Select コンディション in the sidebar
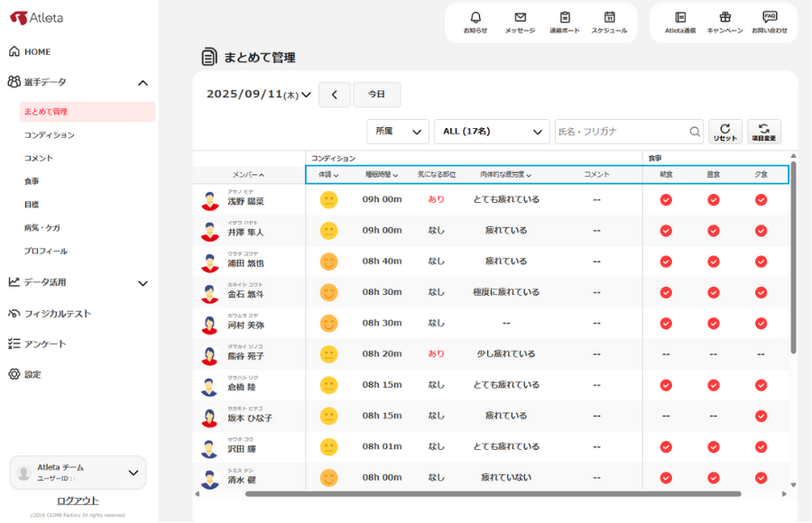 (x=50, y=135)
